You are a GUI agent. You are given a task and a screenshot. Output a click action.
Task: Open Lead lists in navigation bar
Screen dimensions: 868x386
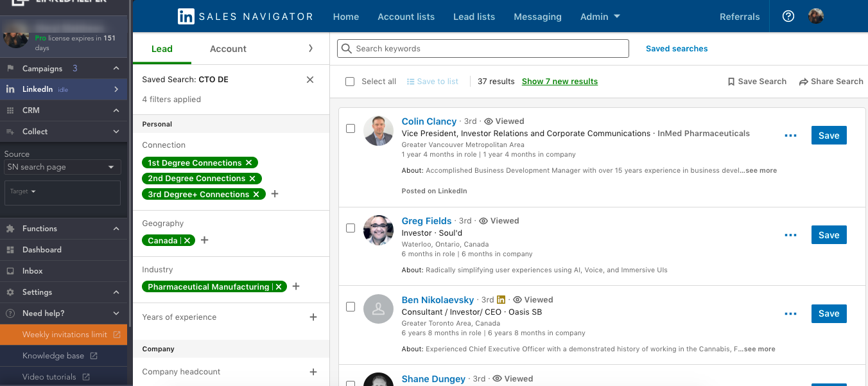click(x=474, y=17)
